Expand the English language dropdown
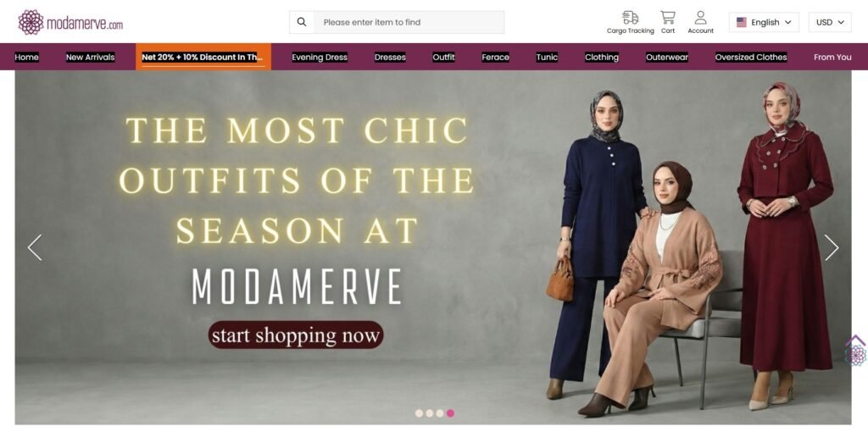This screenshot has height=432, width=868. pyautogui.click(x=764, y=22)
